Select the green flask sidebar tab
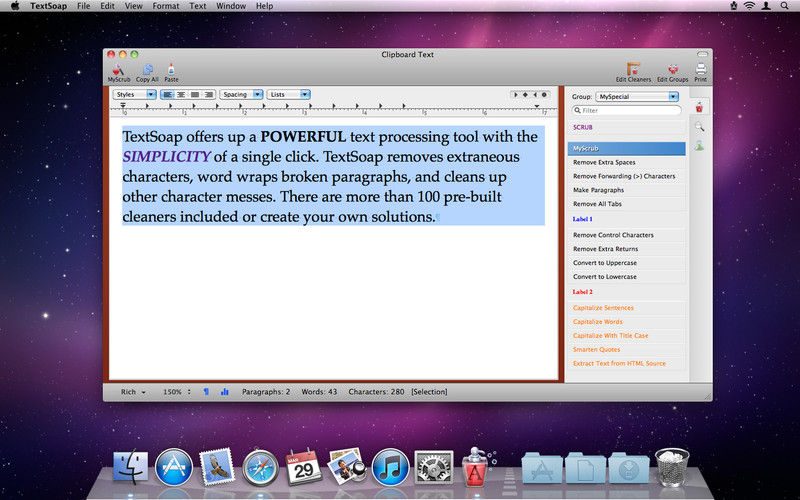This screenshot has height=500, width=800. [x=699, y=146]
